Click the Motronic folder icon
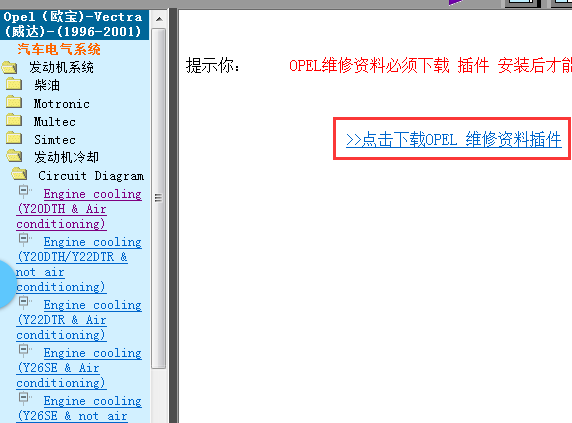Screen dimensions: 572x423 (x=14, y=102)
